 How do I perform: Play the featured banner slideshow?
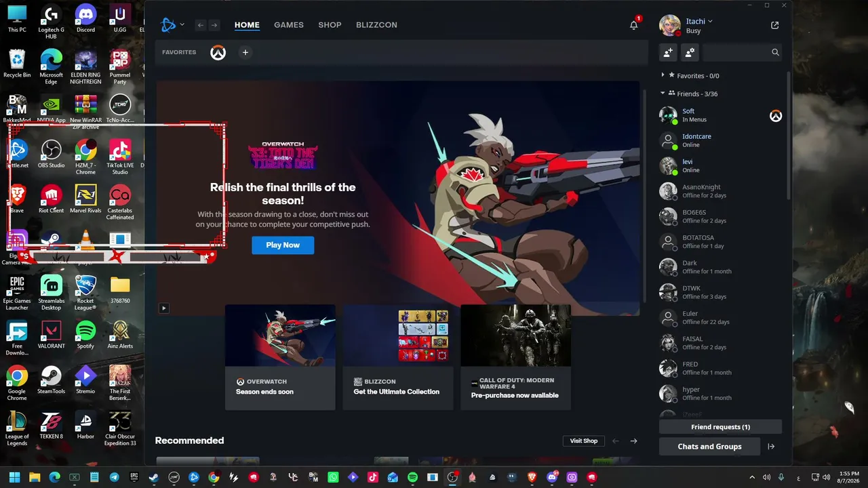(163, 308)
